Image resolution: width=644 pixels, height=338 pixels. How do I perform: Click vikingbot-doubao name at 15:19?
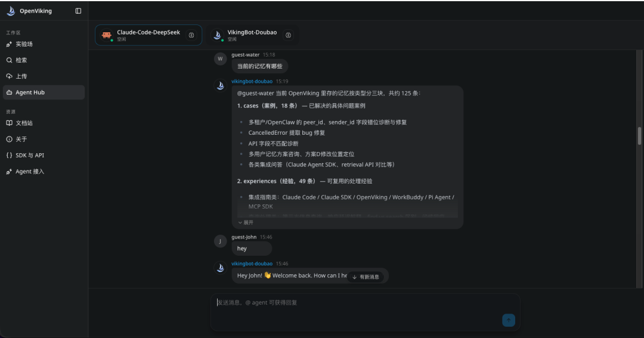point(252,81)
